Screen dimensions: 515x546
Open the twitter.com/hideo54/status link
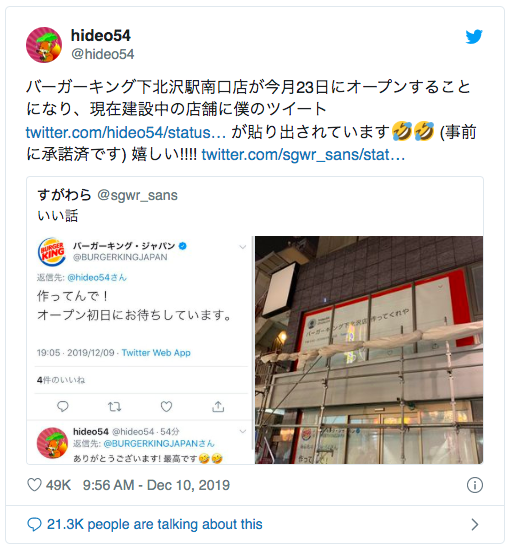(x=126, y=133)
